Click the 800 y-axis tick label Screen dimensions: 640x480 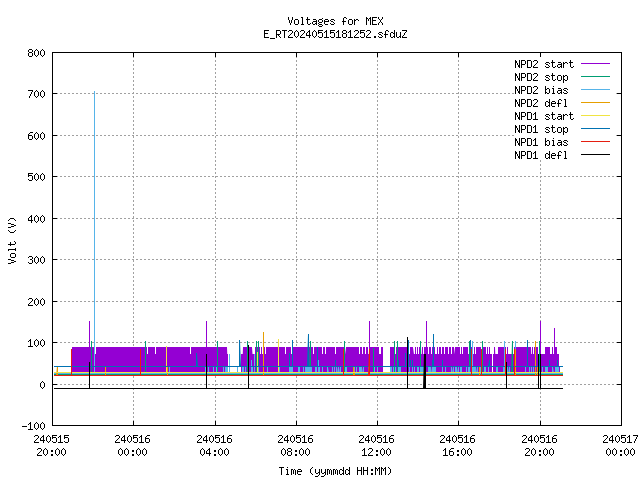coord(36,53)
